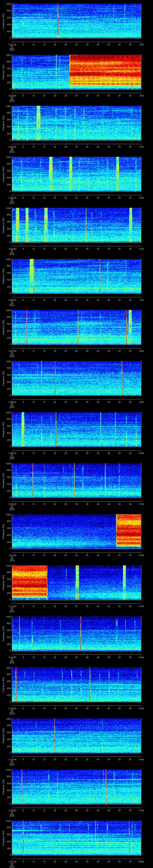
Task: Click the 2:01:00 start time label
Action: [x=12, y=44]
